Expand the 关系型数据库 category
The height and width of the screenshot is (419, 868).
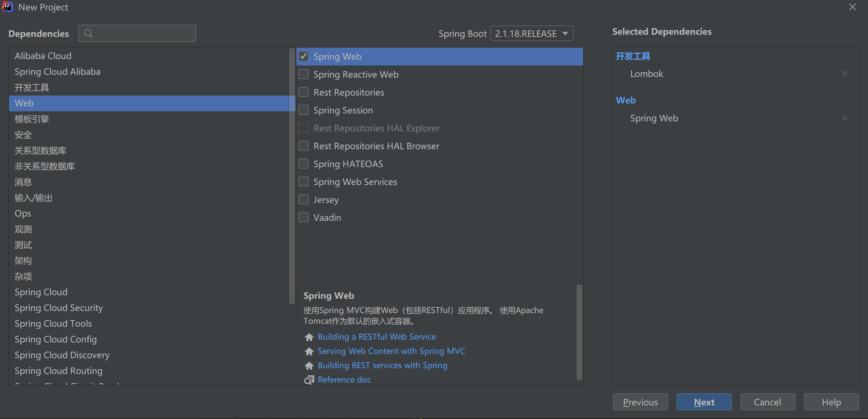coord(40,150)
